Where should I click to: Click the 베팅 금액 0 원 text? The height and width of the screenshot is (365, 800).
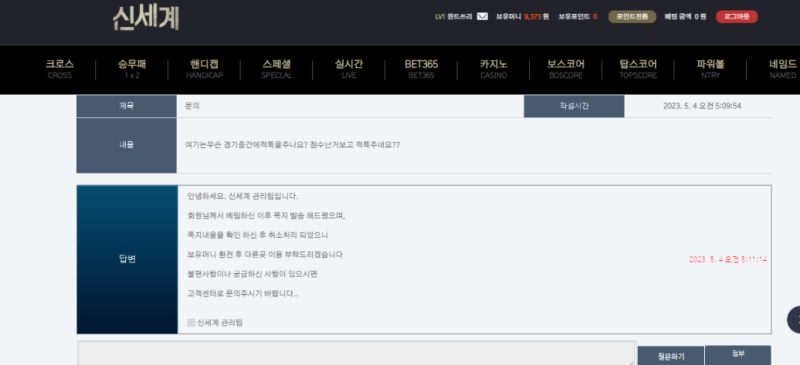pos(685,16)
